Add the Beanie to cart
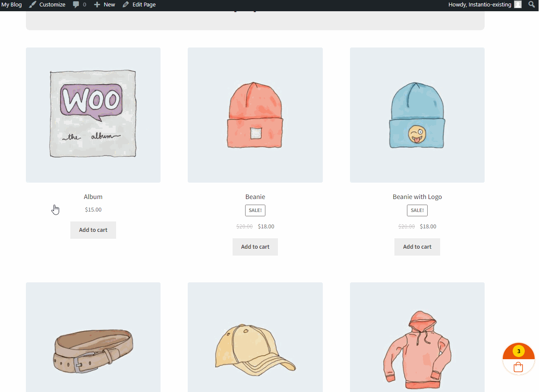 tap(255, 247)
